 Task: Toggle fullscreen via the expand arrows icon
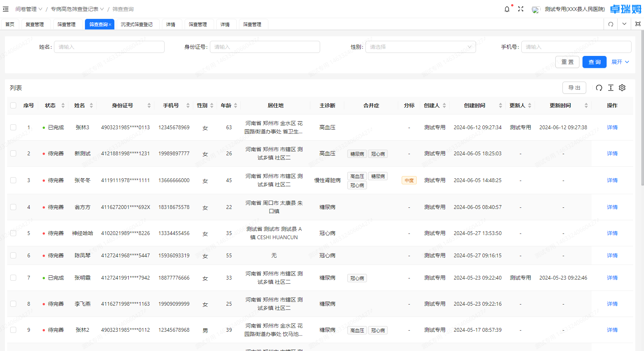point(521,9)
